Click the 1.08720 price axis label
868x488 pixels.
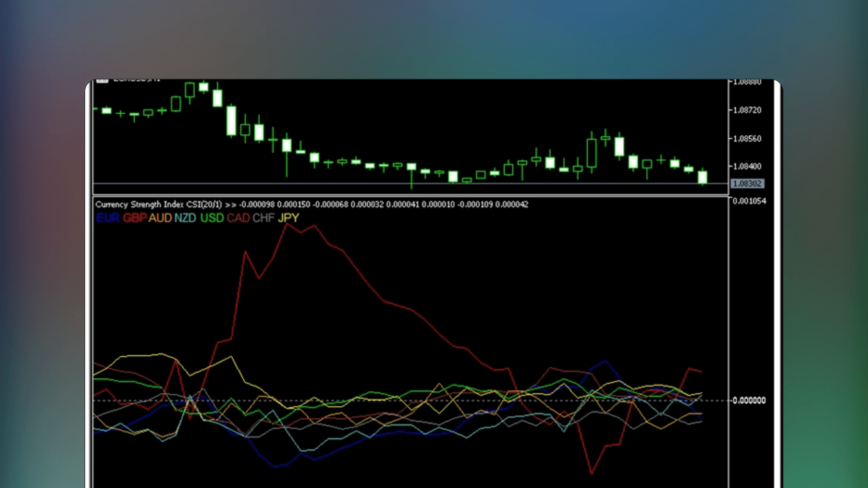747,110
